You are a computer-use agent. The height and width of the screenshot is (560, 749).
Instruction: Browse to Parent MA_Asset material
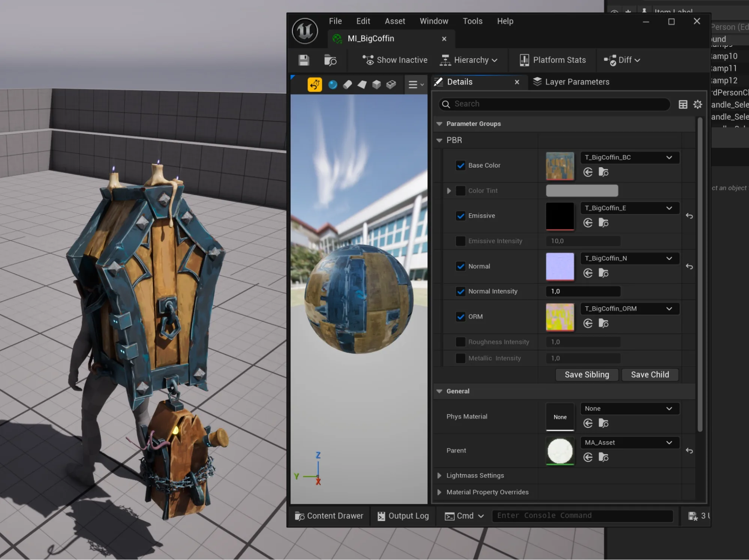point(603,457)
